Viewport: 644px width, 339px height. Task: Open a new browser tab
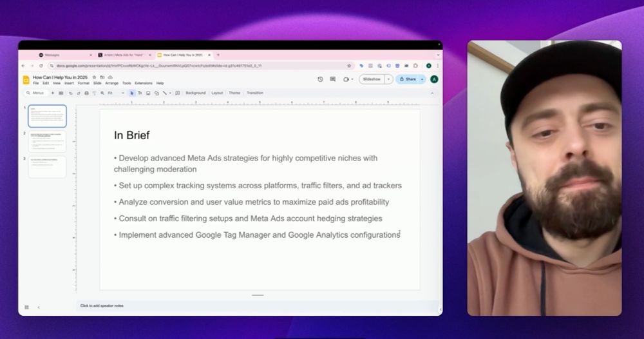coord(218,55)
